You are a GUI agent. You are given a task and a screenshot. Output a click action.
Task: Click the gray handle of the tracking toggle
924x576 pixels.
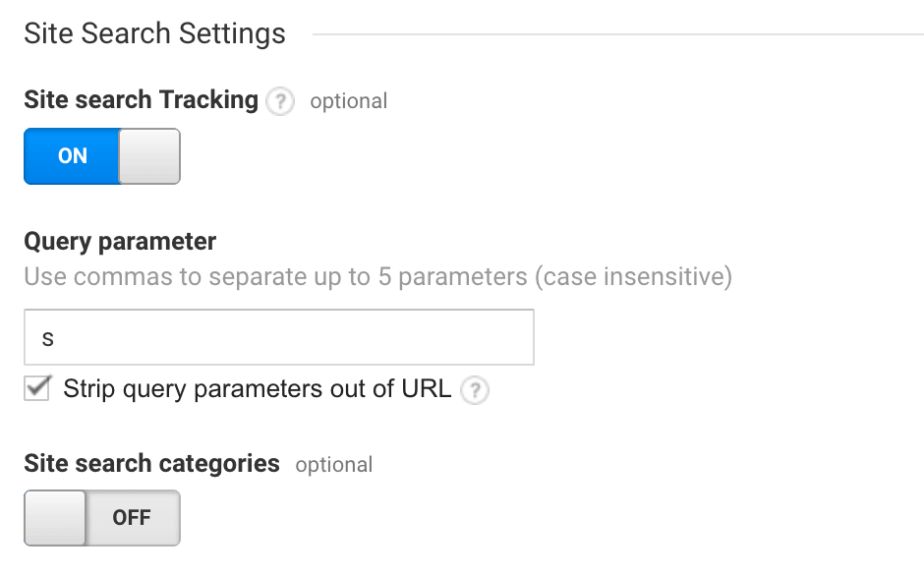(149, 156)
